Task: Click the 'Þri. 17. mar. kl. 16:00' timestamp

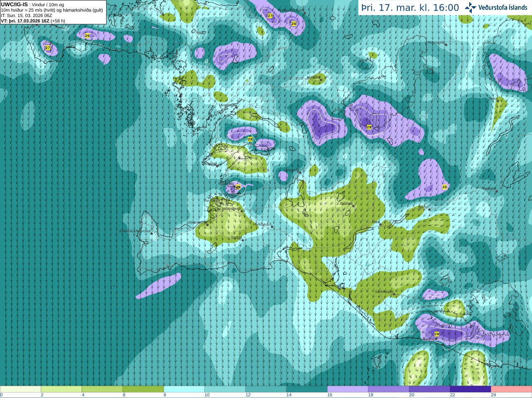Action: point(410,7)
